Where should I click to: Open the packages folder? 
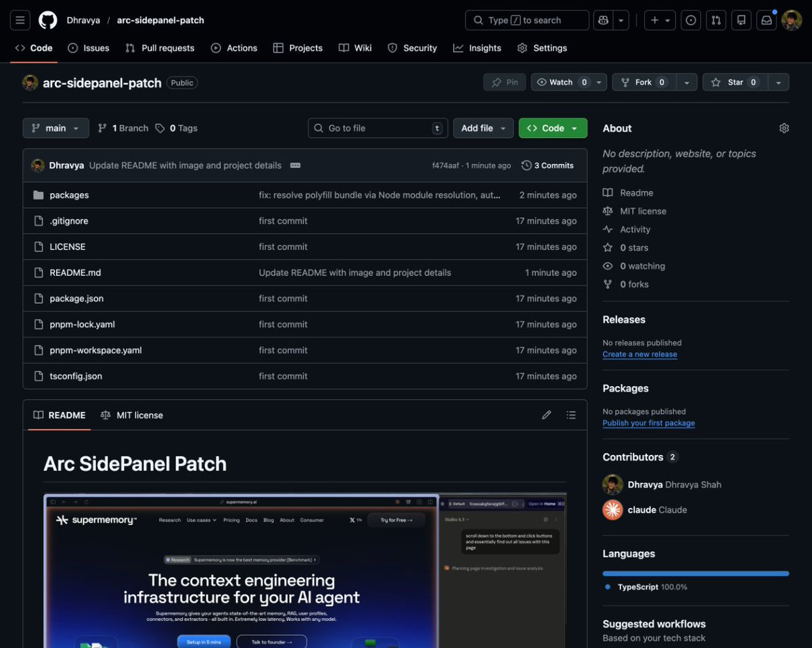[x=69, y=195]
